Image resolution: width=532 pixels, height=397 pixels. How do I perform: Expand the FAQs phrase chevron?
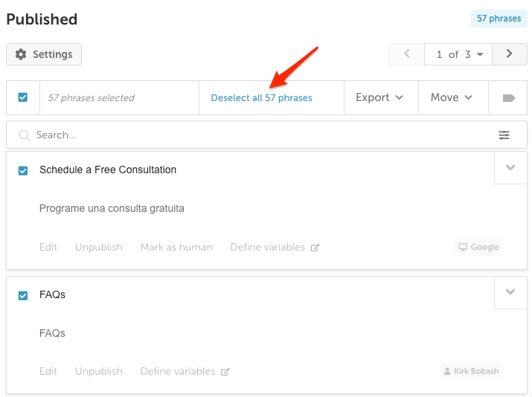coord(510,292)
